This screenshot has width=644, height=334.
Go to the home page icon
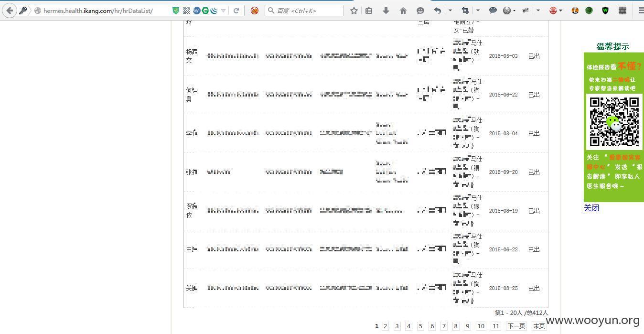(x=403, y=10)
